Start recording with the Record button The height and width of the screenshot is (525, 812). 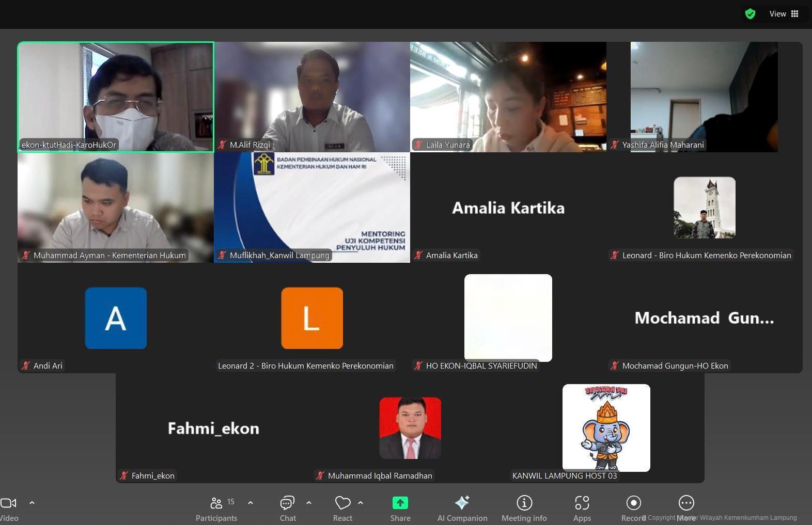(633, 503)
